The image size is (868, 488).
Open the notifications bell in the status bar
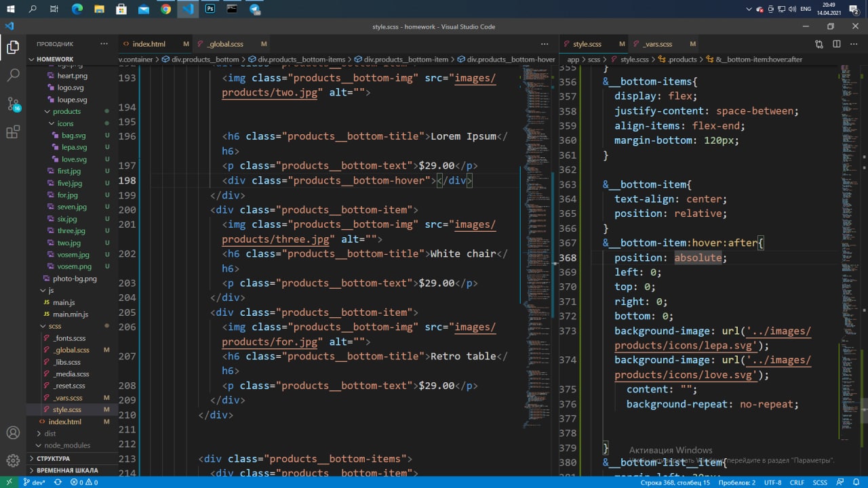coord(856,483)
